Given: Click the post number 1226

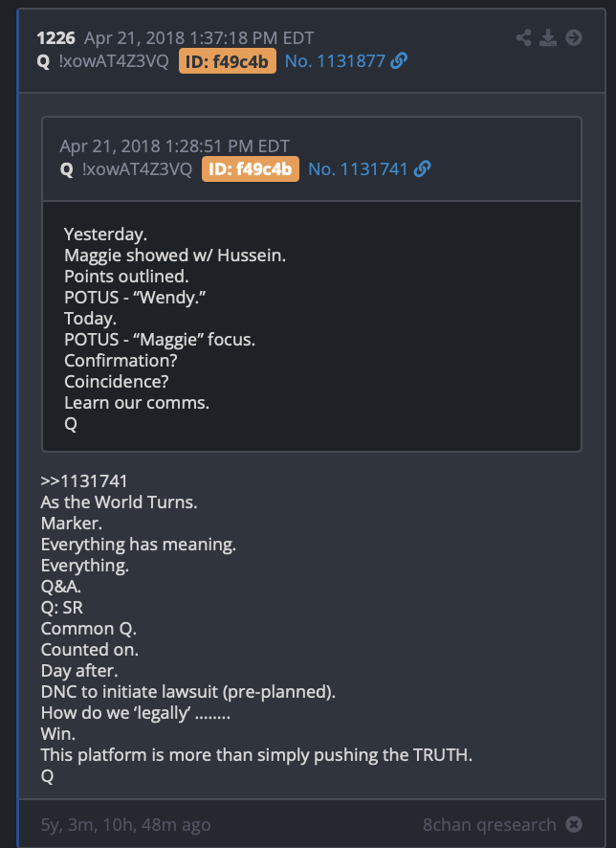Looking at the screenshot, I should pyautogui.click(x=56, y=38).
